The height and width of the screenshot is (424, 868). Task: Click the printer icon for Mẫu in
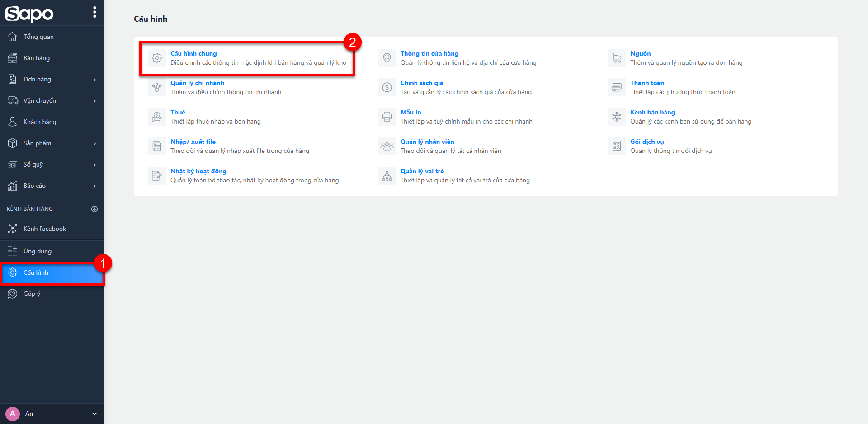(x=387, y=117)
